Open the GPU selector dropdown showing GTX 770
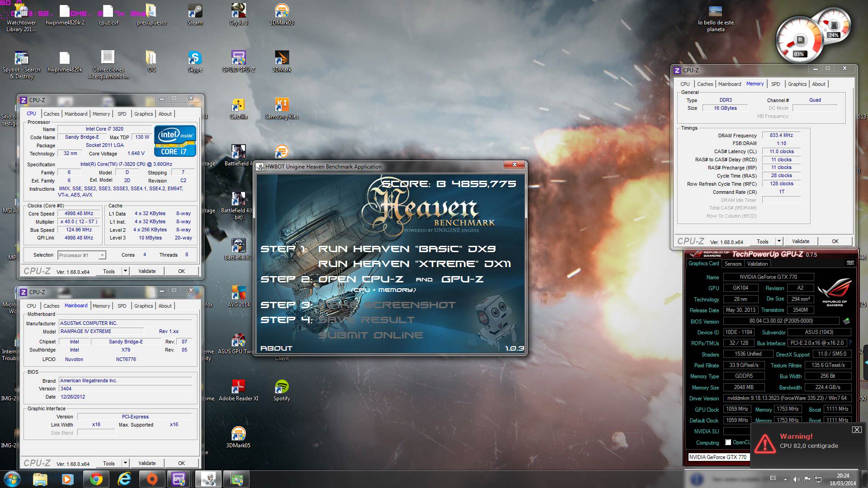 pos(719,457)
